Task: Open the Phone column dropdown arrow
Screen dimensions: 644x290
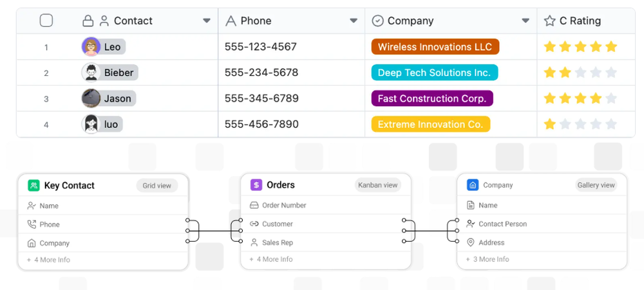Action: [x=354, y=21]
